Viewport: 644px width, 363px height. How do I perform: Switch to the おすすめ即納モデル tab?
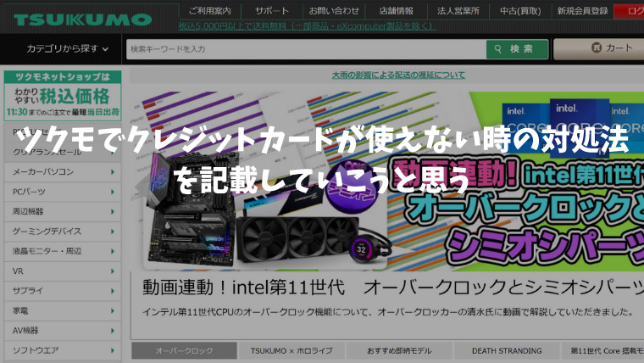click(399, 350)
